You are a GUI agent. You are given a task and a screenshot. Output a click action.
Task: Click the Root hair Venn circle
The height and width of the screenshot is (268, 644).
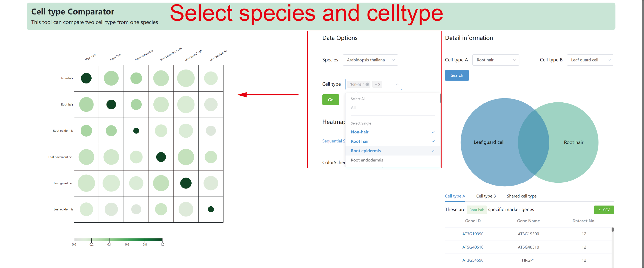[574, 142]
